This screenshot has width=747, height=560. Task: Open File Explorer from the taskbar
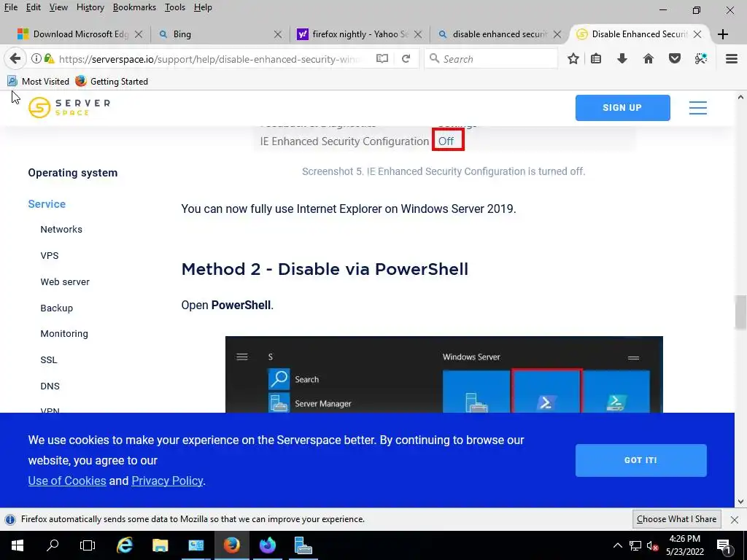[x=160, y=545]
